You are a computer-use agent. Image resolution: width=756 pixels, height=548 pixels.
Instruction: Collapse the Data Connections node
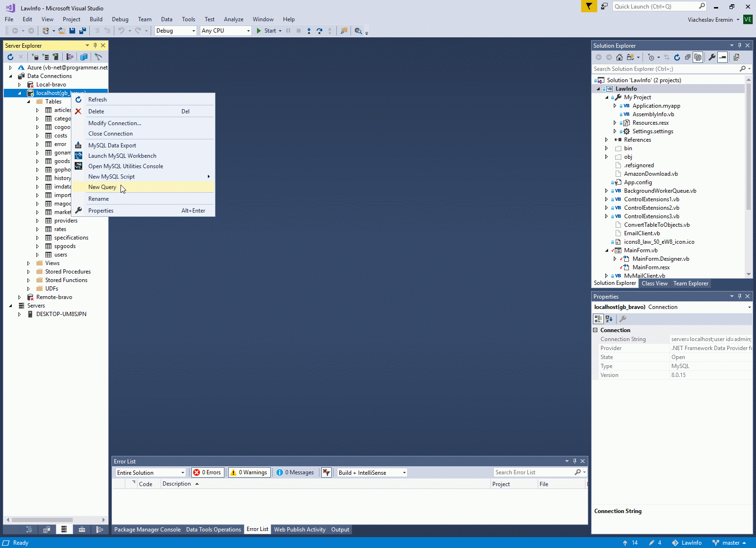(x=10, y=76)
